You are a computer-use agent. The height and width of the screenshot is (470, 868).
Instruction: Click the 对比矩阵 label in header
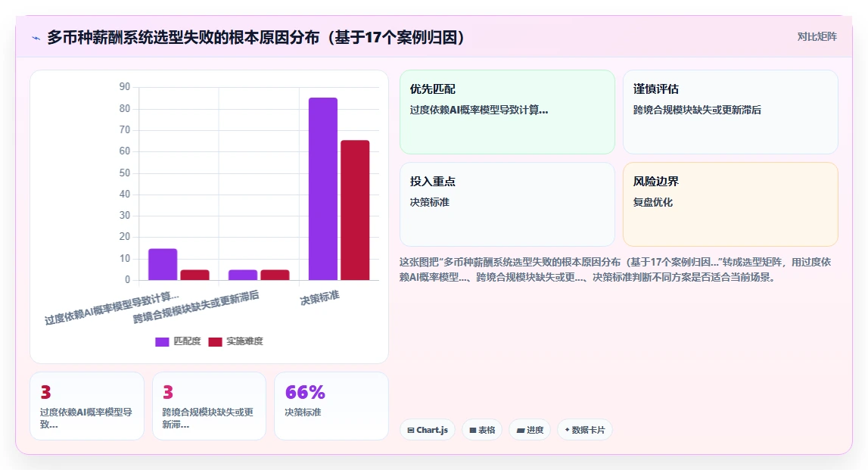point(817,36)
